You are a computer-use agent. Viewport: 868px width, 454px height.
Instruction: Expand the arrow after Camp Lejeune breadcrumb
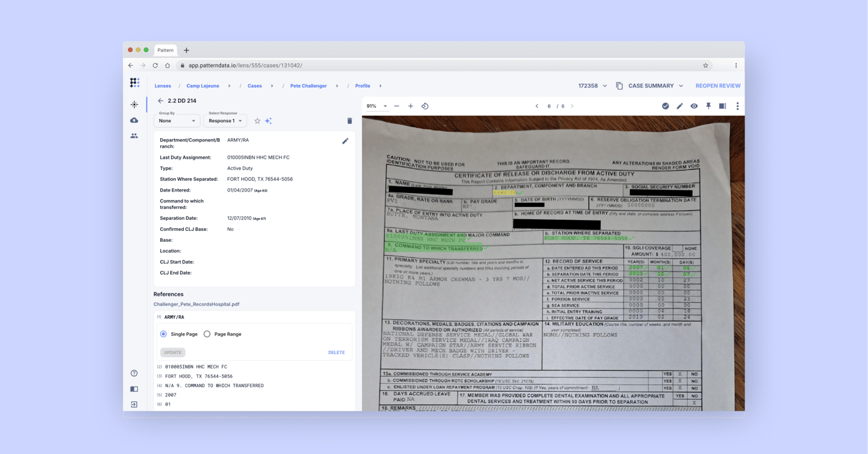(x=230, y=86)
